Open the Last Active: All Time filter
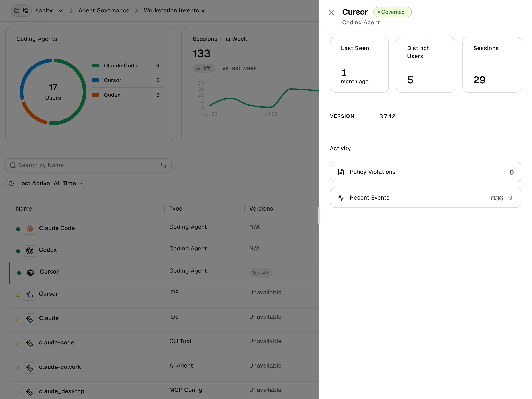 46,184
